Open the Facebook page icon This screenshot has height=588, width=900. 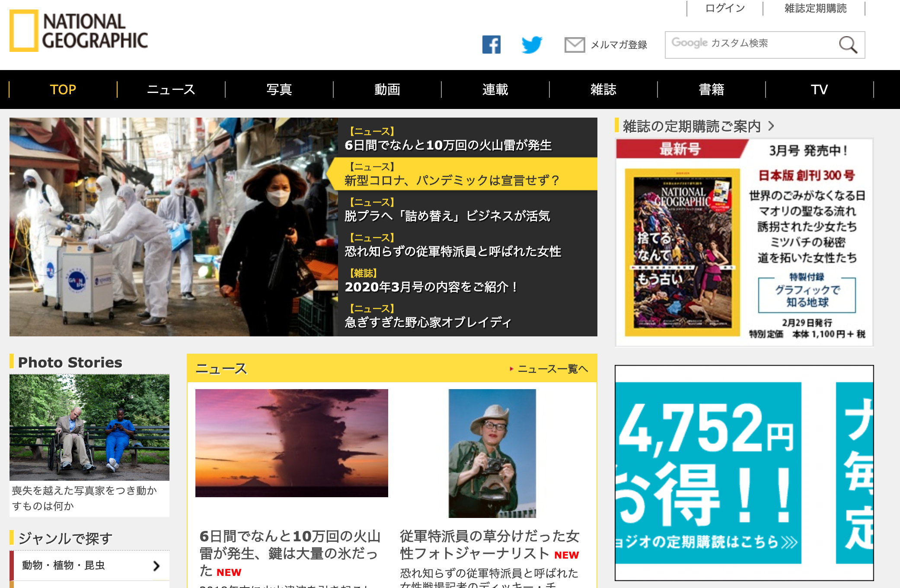click(x=491, y=45)
